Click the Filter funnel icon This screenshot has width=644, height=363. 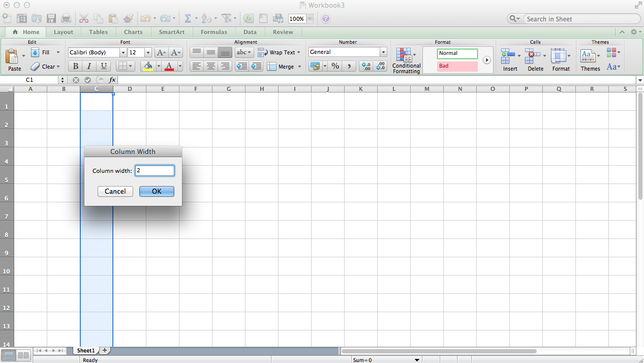226,18
